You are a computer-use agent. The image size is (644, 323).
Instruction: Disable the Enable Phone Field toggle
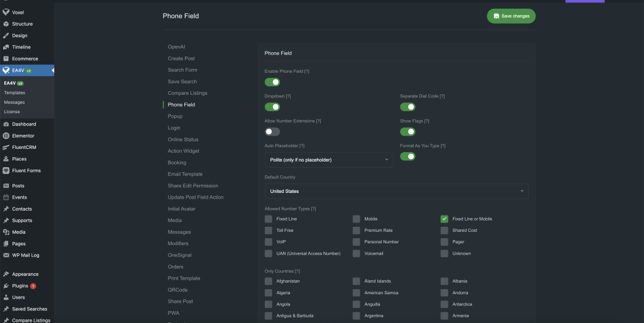272,82
